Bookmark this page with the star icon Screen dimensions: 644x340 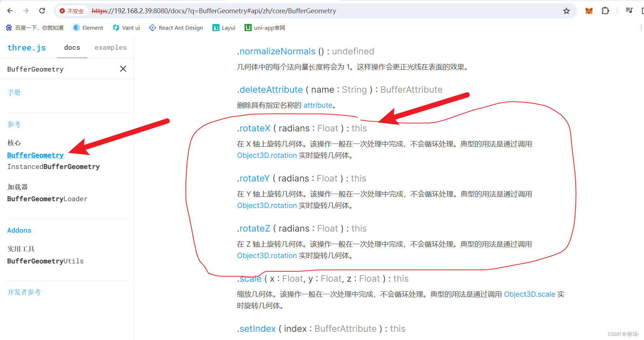(x=566, y=11)
